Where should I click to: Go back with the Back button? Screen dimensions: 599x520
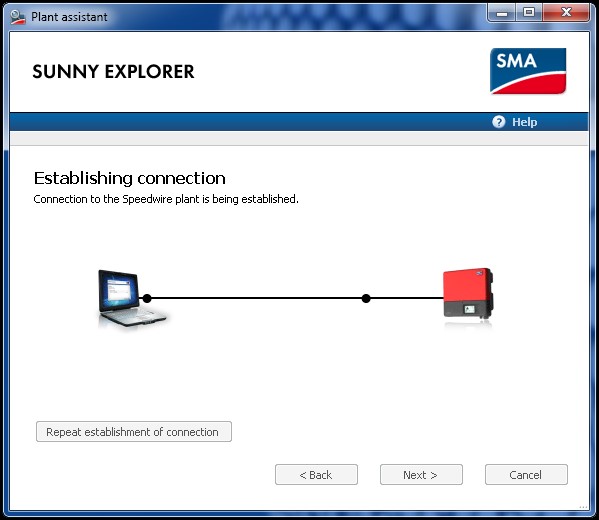tap(316, 475)
